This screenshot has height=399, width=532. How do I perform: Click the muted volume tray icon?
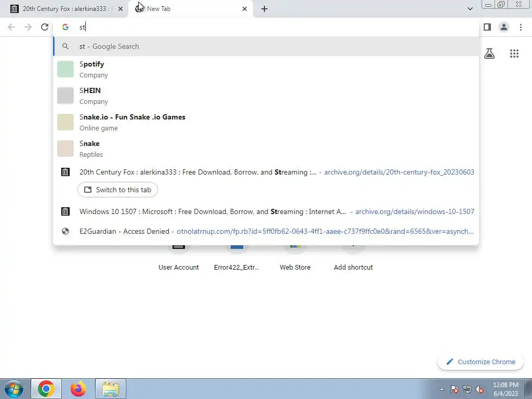pos(480,389)
